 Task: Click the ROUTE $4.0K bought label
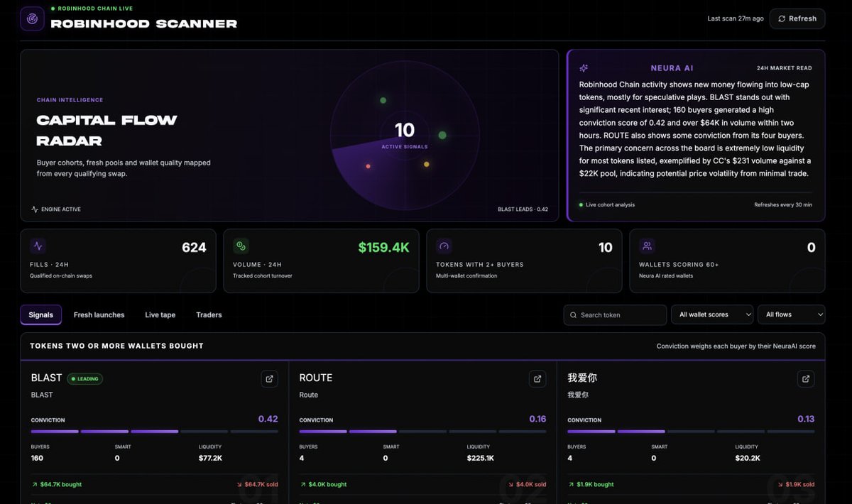(323, 484)
